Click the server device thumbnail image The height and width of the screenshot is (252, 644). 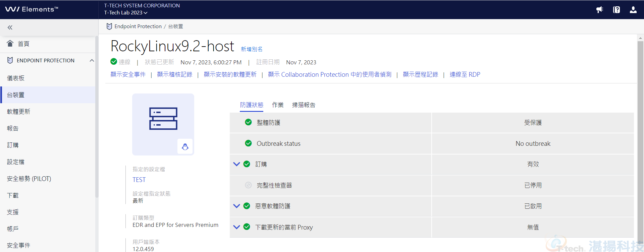tap(163, 124)
